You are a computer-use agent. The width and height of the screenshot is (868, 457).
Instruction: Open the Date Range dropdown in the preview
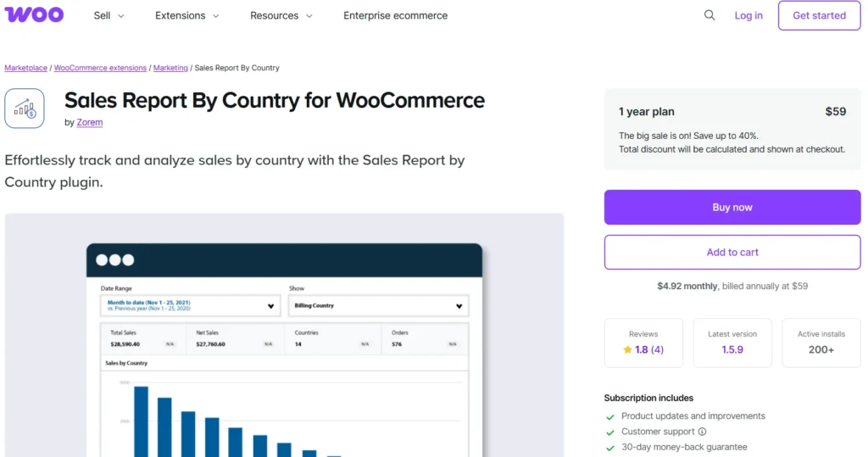click(x=191, y=306)
